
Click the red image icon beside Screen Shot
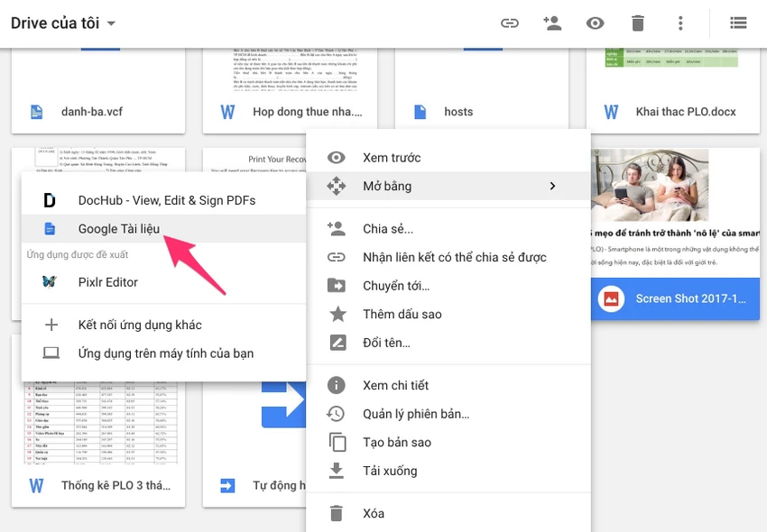coord(611,298)
